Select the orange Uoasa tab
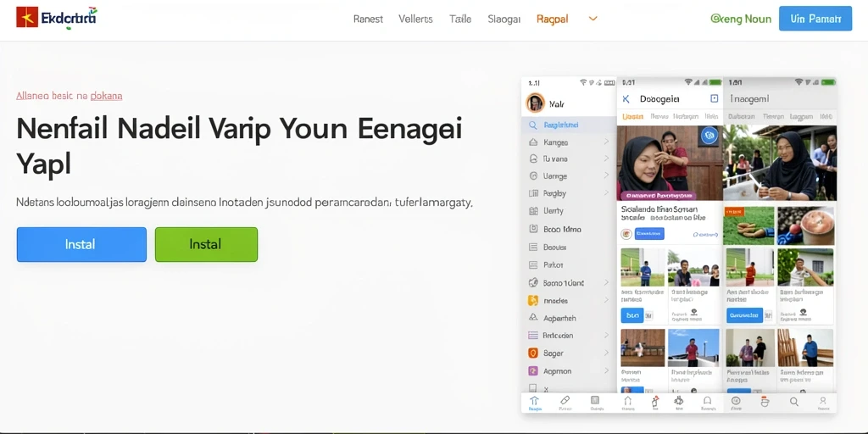The image size is (868, 434). coord(632,117)
